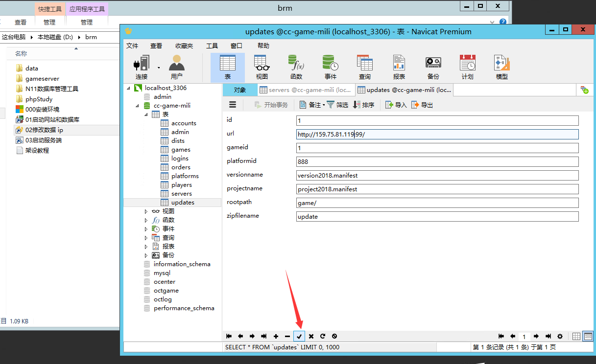Open the 模型 model toolbar icon
Image resolution: width=596 pixels, height=364 pixels.
click(x=502, y=67)
